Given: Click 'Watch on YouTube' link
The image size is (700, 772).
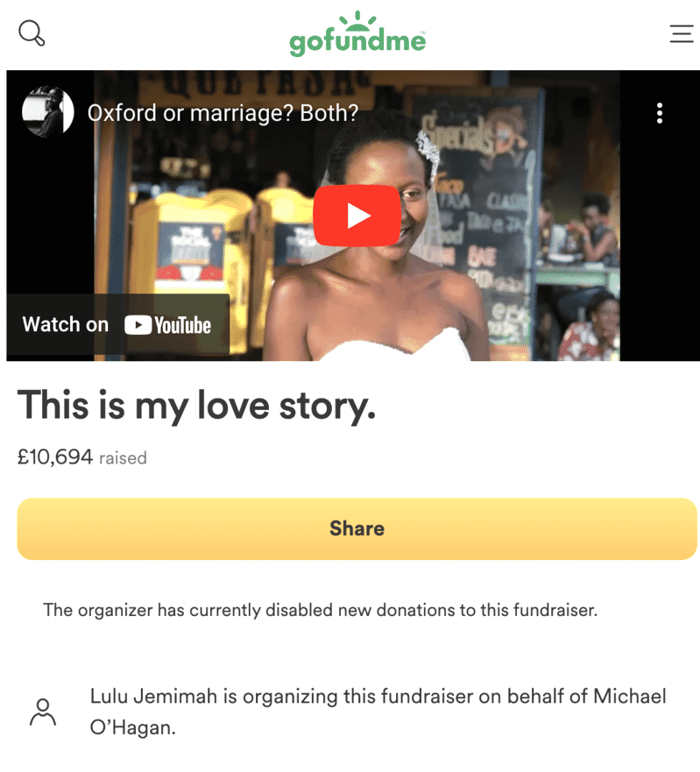Looking at the screenshot, I should coord(117,324).
